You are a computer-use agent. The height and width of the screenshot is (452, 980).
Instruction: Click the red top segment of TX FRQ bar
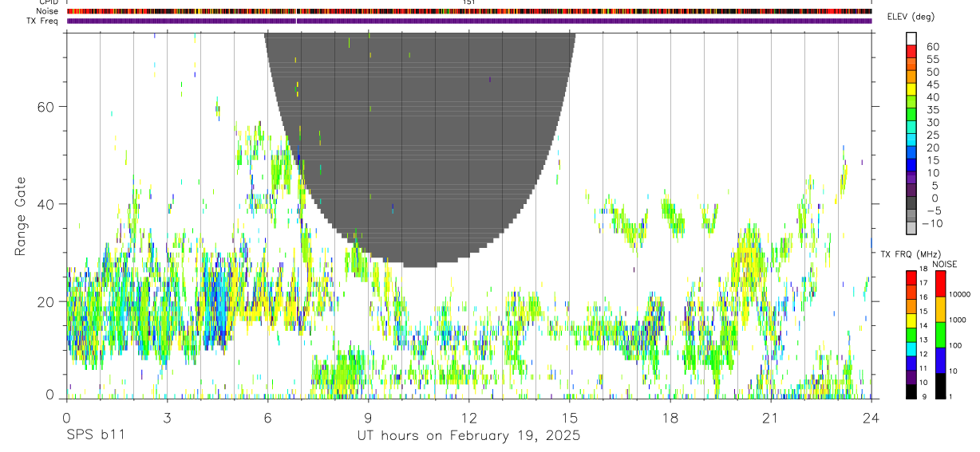click(x=911, y=278)
